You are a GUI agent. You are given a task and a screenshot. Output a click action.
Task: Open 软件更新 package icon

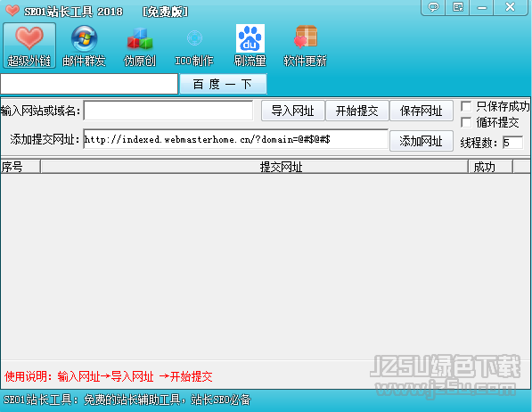pyautogui.click(x=305, y=45)
